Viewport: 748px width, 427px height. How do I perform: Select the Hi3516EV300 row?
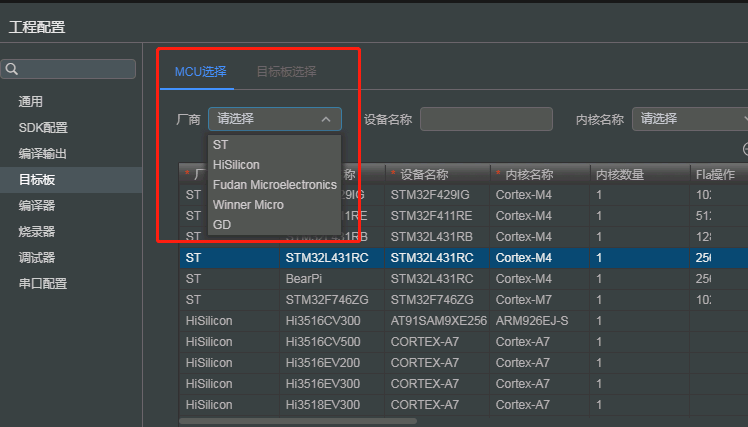click(x=464, y=384)
